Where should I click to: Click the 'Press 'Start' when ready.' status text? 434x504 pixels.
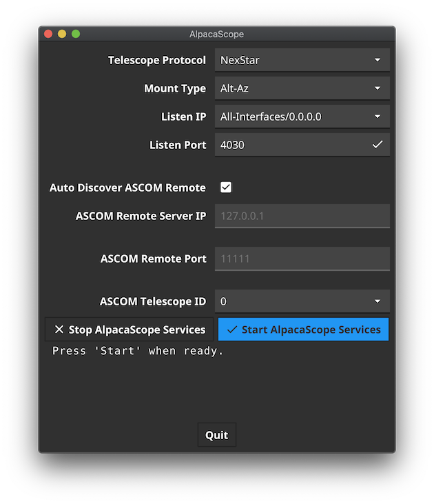click(x=138, y=351)
